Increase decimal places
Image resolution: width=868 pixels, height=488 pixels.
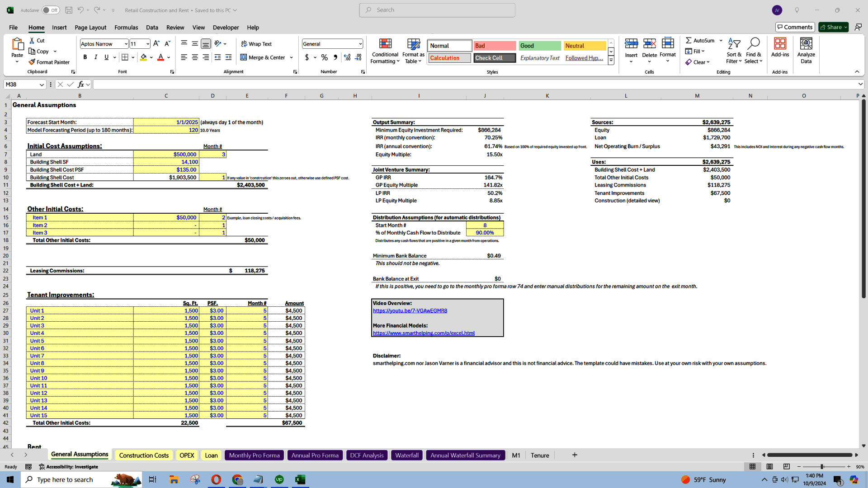click(347, 57)
